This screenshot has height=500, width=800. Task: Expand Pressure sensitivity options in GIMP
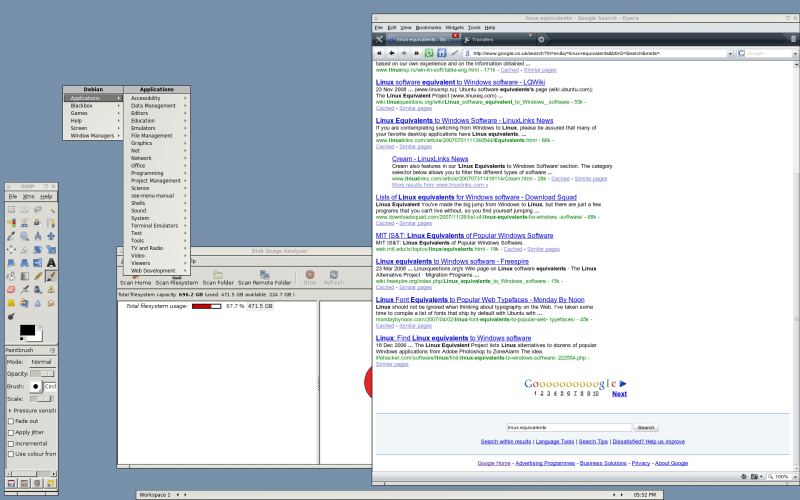(x=10, y=411)
